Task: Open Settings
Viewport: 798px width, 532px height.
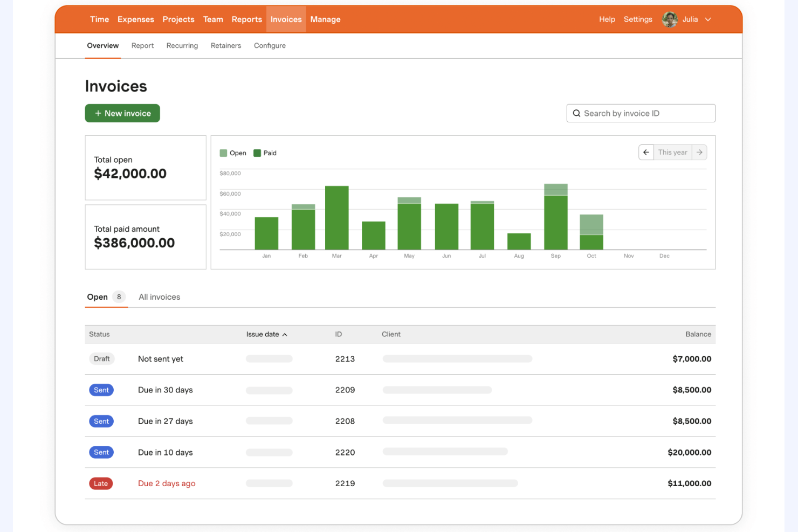Action: (x=638, y=19)
